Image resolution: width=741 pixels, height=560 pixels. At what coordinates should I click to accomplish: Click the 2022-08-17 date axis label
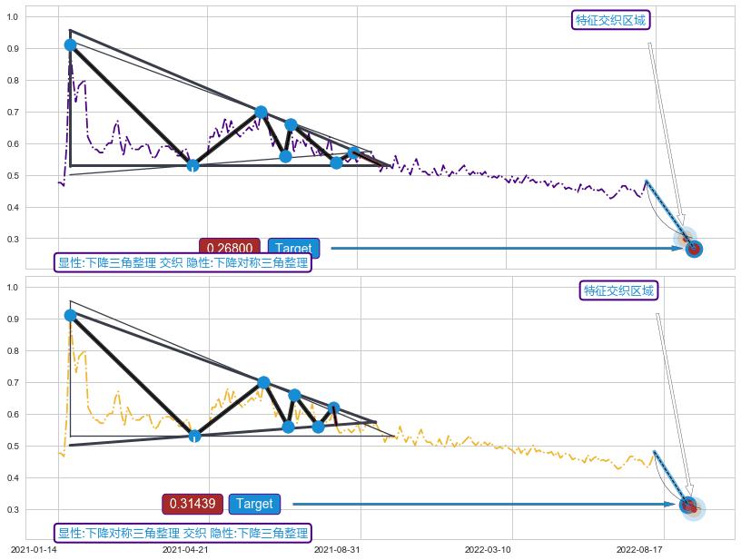(x=639, y=549)
